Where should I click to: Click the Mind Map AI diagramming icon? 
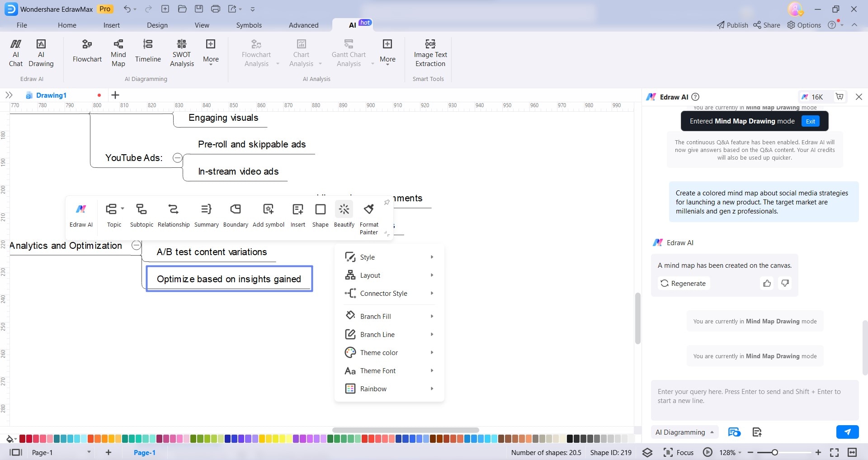coord(118,53)
